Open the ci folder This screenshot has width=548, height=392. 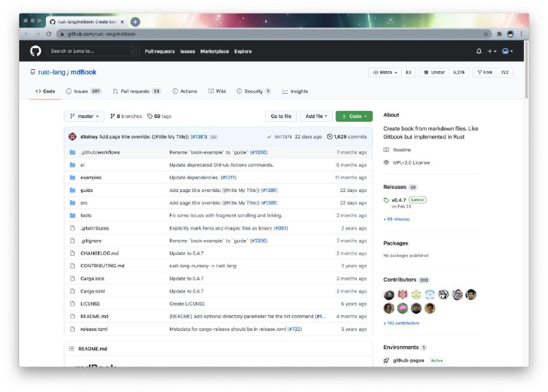coord(82,165)
